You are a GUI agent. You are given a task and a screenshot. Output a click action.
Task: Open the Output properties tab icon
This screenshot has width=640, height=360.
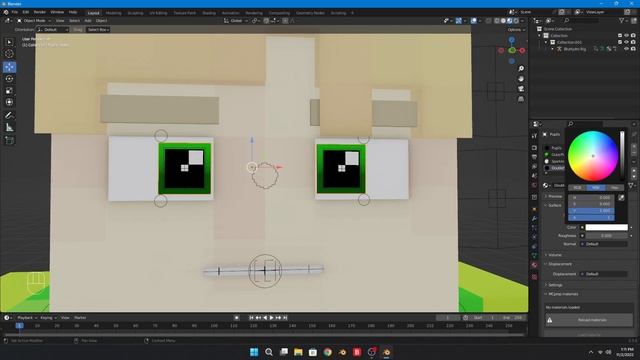[534, 157]
